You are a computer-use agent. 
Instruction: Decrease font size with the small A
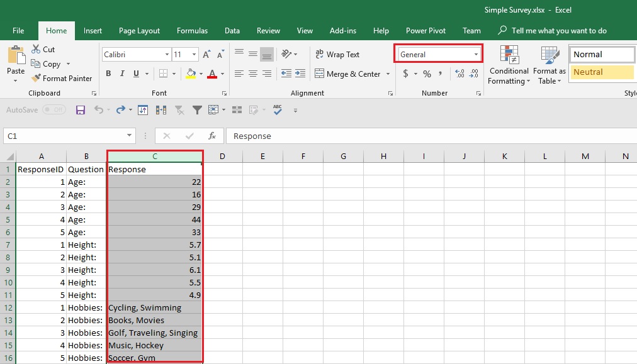click(x=220, y=54)
